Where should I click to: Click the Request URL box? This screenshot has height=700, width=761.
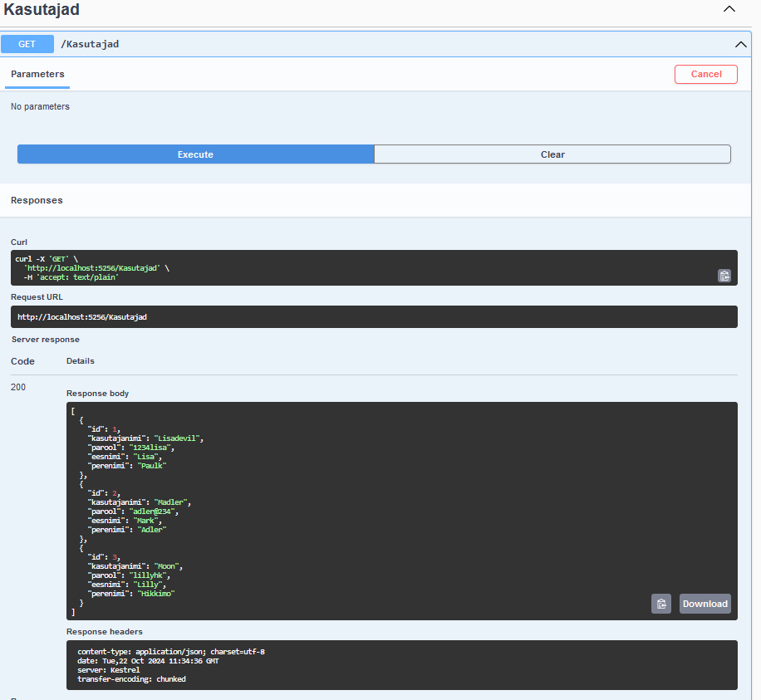pos(374,316)
